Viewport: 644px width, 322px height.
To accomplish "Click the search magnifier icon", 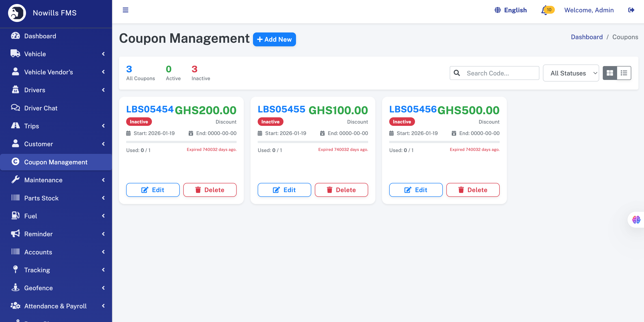I will pyautogui.click(x=457, y=73).
